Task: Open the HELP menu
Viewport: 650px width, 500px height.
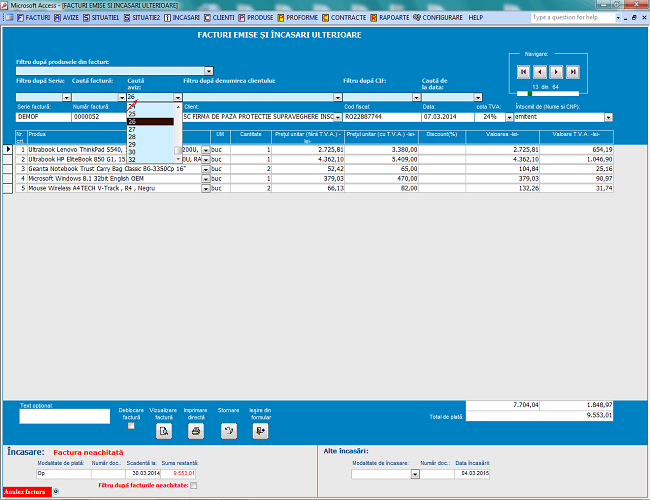Action: click(475, 18)
